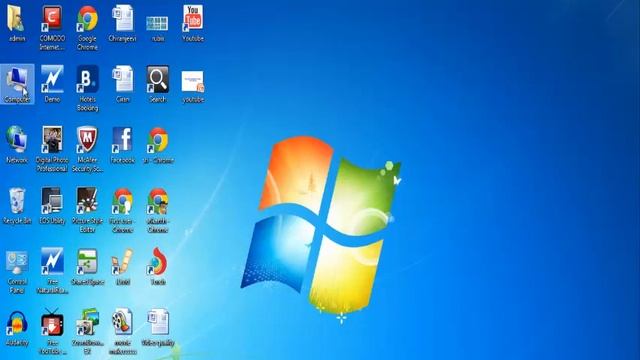
Task: Open the Network desktop icon
Action: pyautogui.click(x=17, y=140)
